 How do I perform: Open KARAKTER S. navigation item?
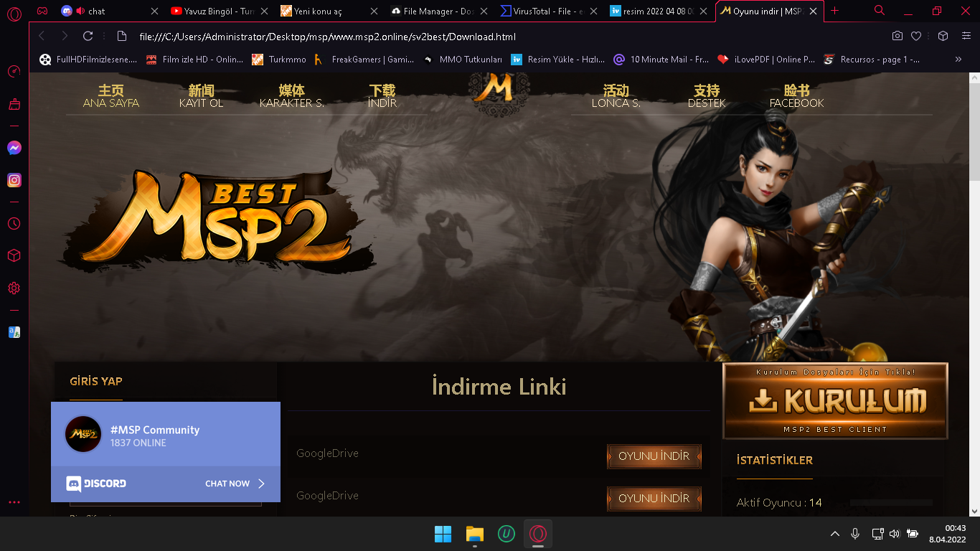pyautogui.click(x=292, y=96)
